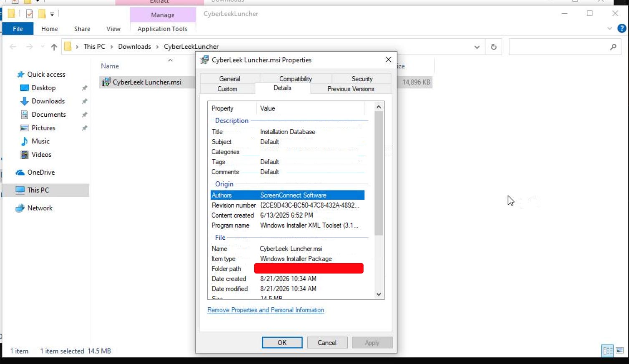Open the recent locations dropdown arrow
This screenshot has height=364, width=629.
click(43, 47)
